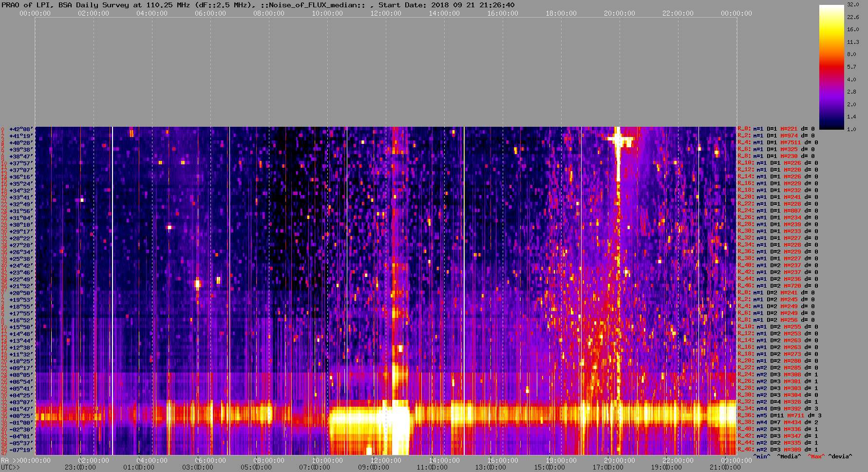This screenshot has height=472, width=868.
Task: Click the +00°25' declination label
Action: (21, 416)
